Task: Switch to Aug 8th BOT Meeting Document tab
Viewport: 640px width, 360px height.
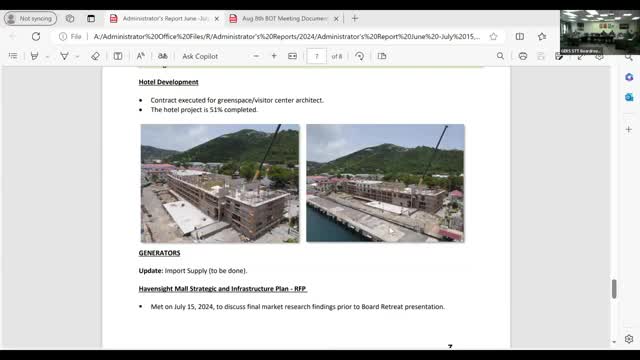Action: click(x=284, y=18)
